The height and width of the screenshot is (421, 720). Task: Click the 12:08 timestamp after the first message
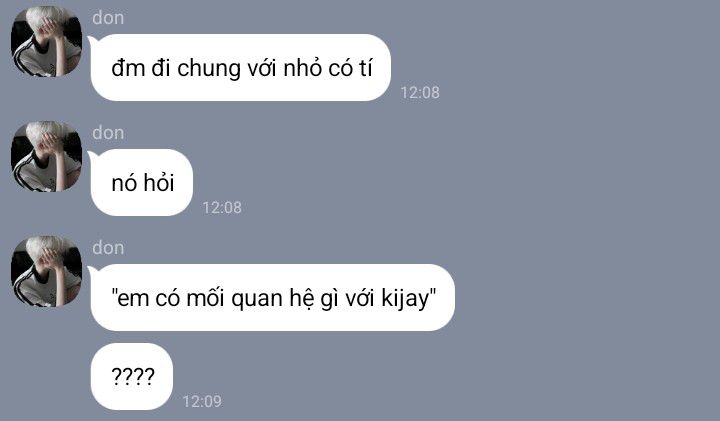click(420, 92)
